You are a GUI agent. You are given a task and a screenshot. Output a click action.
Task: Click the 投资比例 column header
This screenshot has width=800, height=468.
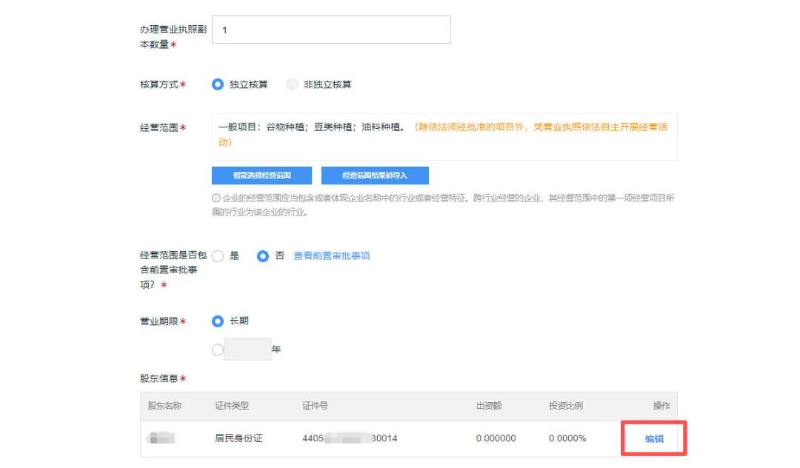click(x=565, y=406)
